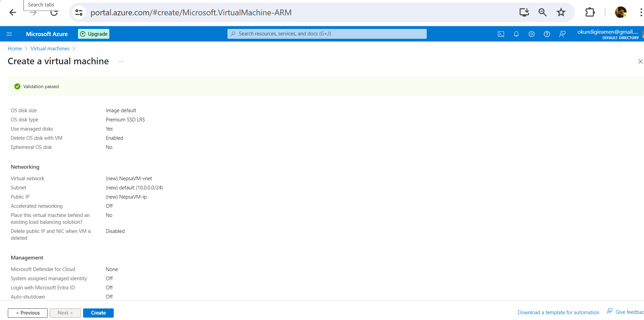Screen dimensions: 644x320
Task: Click the Validation passed message
Action: click(x=41, y=87)
